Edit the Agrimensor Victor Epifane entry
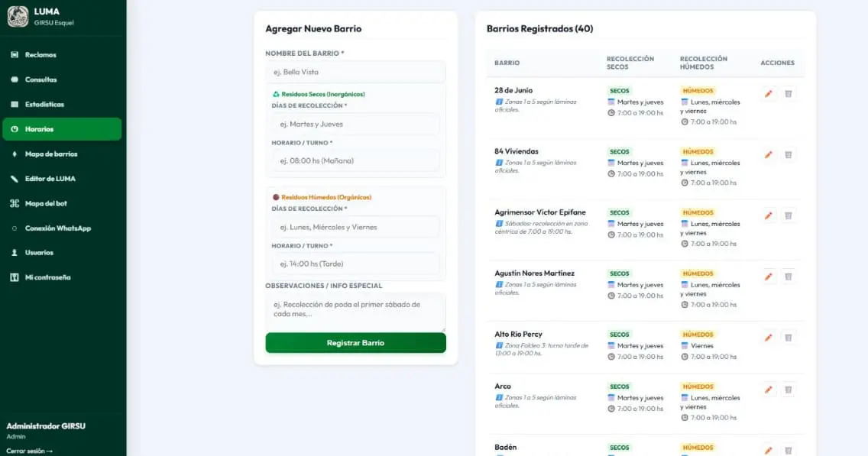This screenshot has height=456, width=868. [x=769, y=216]
